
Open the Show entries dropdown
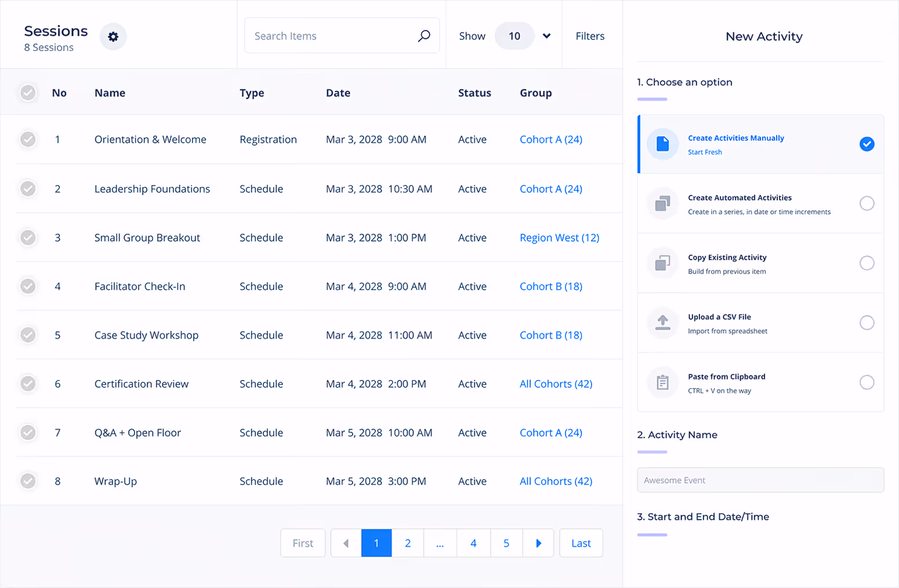pos(514,35)
